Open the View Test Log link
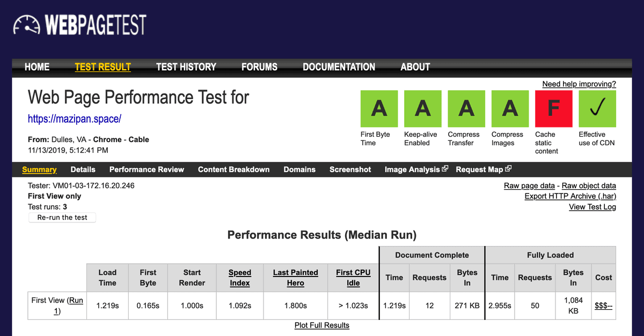 (x=592, y=207)
